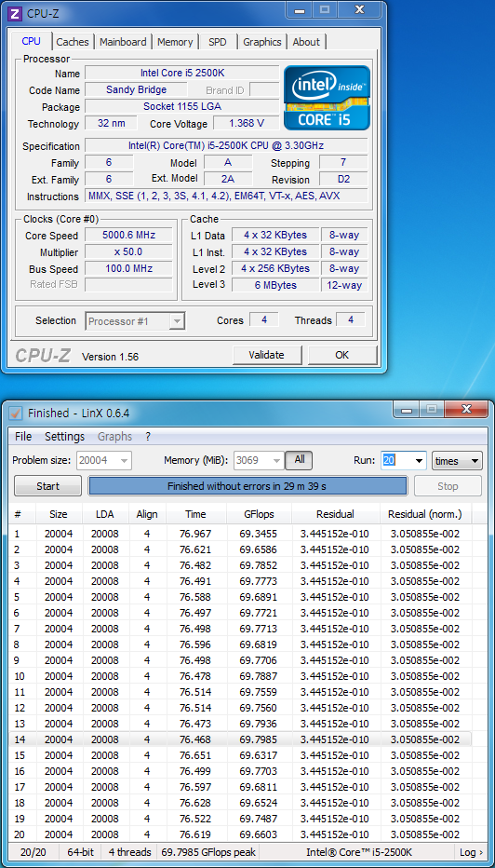Sort by the GFlops column header

point(259,514)
